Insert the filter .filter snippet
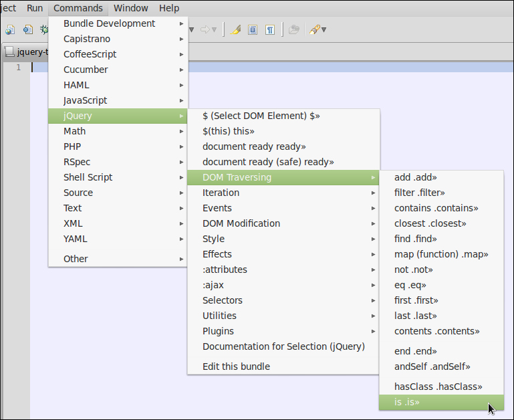Viewport: 514px width, 420px height. (441, 193)
